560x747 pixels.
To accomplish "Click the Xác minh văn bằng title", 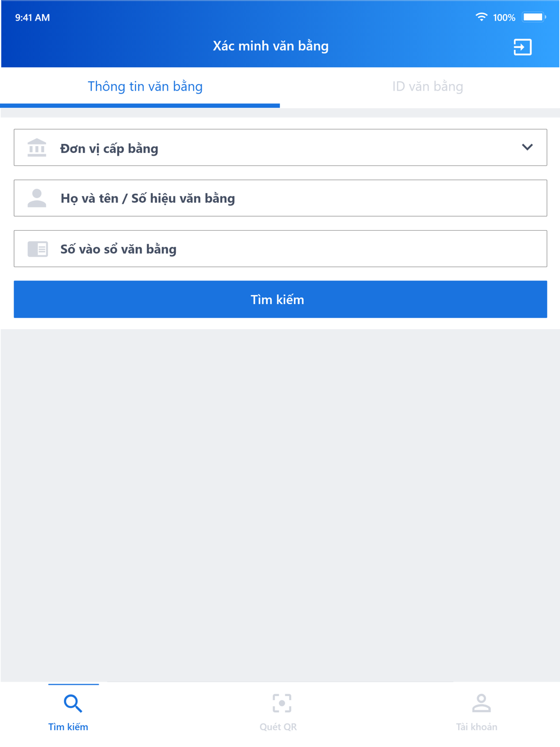I will [x=270, y=46].
